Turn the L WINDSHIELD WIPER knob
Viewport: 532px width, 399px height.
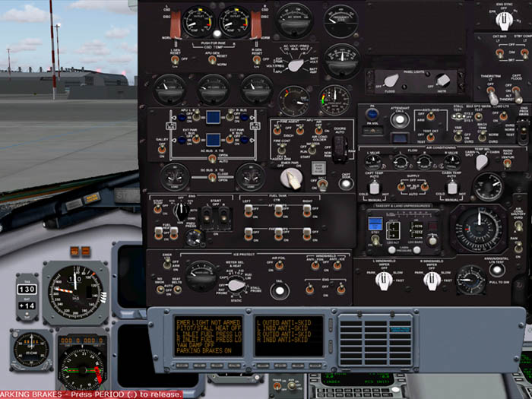384,281
